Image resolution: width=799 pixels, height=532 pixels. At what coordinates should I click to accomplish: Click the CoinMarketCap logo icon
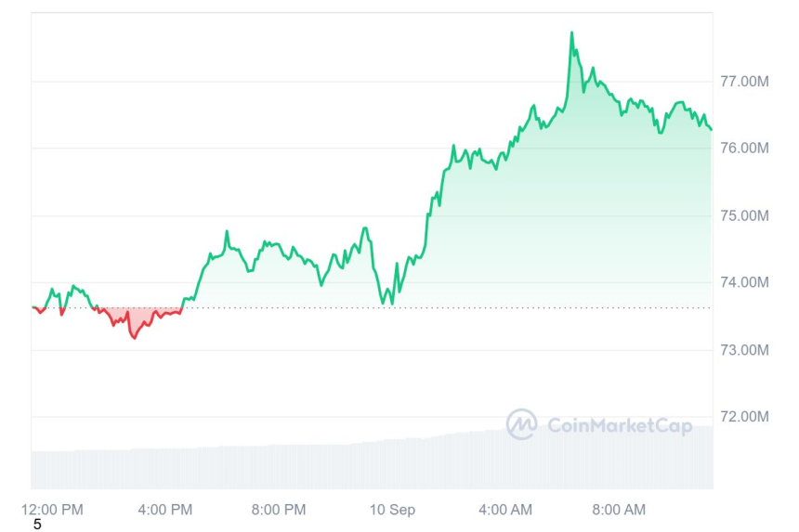521,425
